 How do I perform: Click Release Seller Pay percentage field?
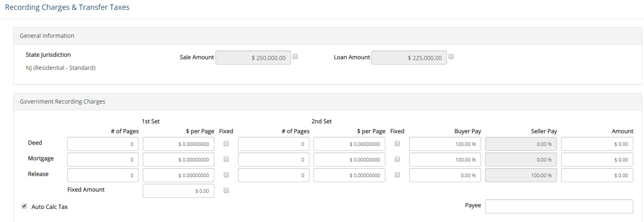tap(521, 175)
